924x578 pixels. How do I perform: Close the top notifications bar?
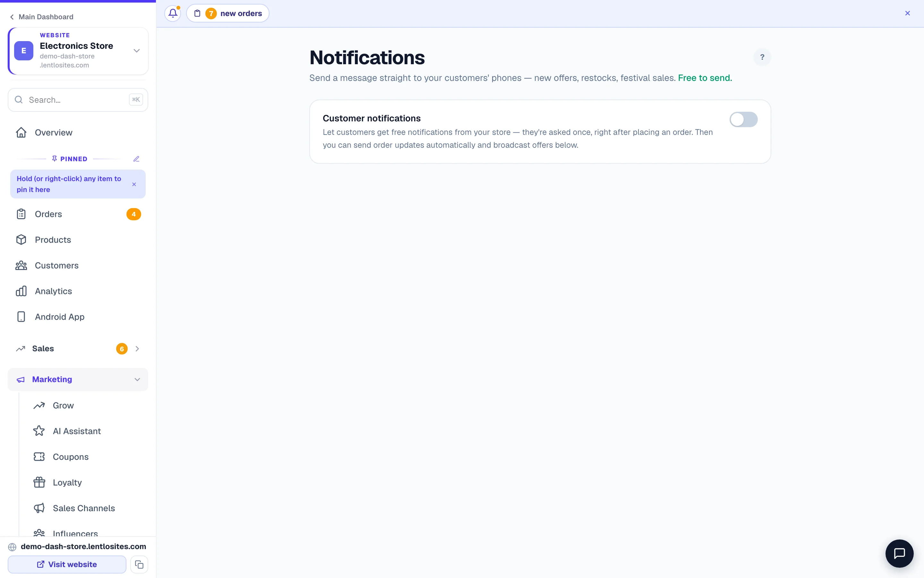(908, 13)
